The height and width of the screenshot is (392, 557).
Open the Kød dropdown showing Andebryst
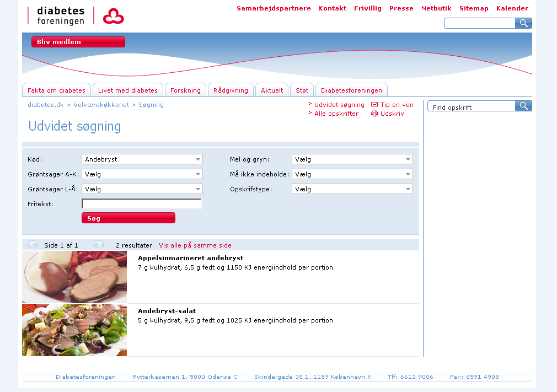coord(142,159)
